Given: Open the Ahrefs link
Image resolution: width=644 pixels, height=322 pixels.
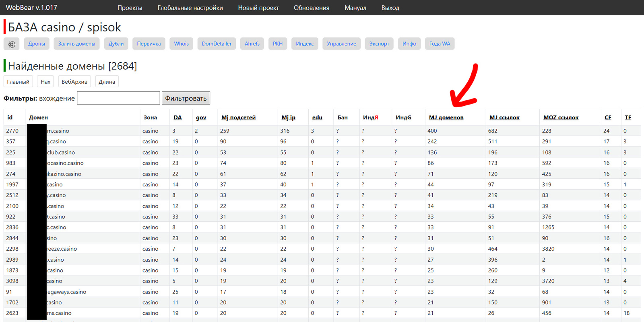Looking at the screenshot, I should 252,44.
